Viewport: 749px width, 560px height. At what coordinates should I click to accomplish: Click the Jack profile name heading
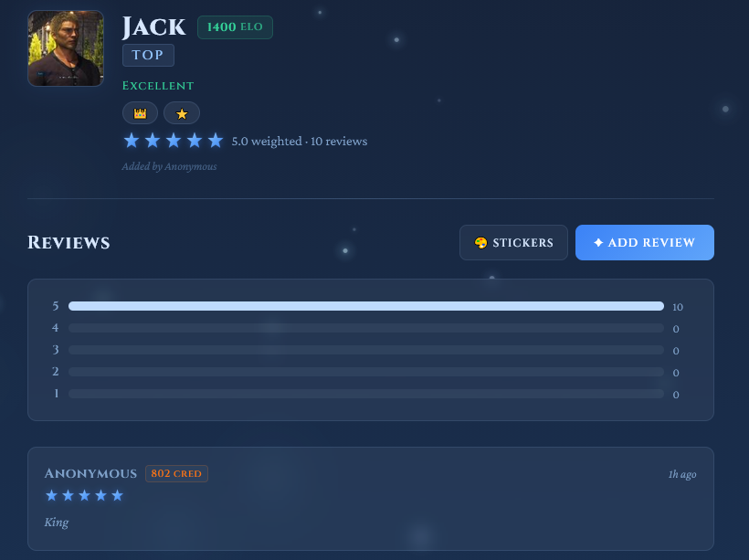click(153, 27)
